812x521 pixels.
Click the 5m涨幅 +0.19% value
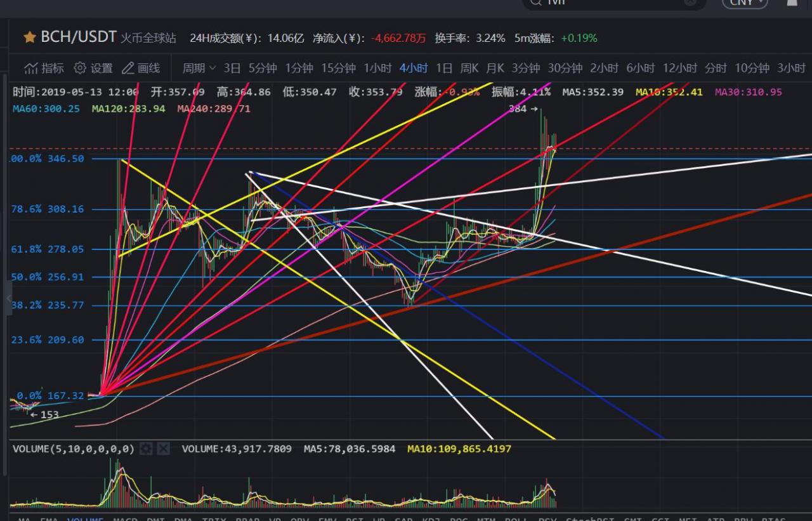pos(579,38)
